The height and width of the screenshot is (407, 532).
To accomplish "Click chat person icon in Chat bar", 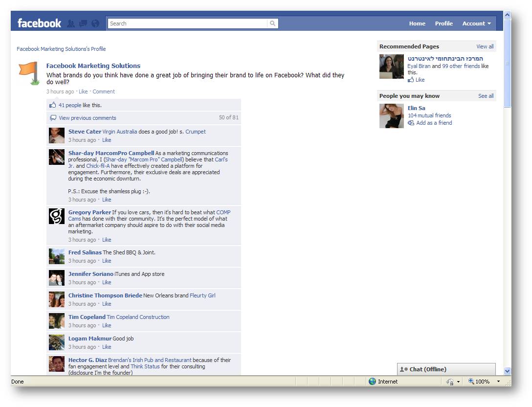I will (404, 369).
